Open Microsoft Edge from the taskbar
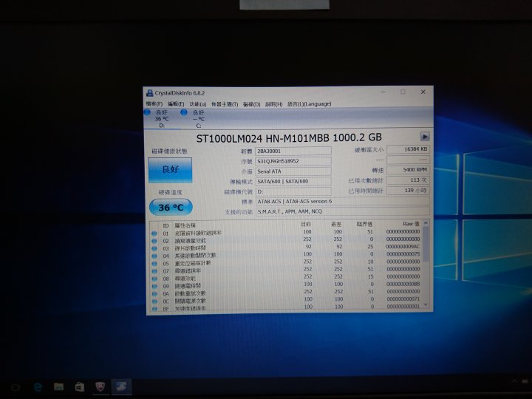The height and width of the screenshot is (399, 532). 38,386
